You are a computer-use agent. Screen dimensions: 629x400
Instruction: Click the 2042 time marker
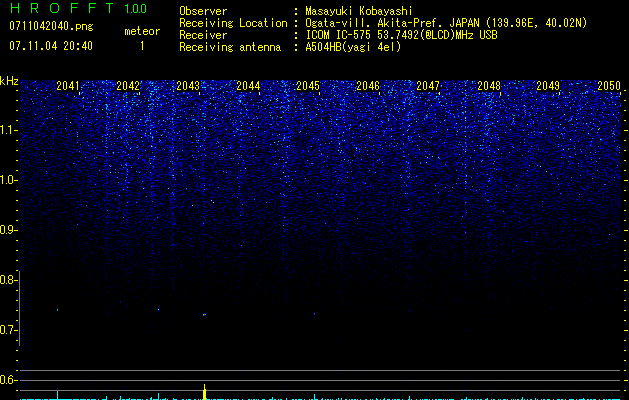click(128, 85)
